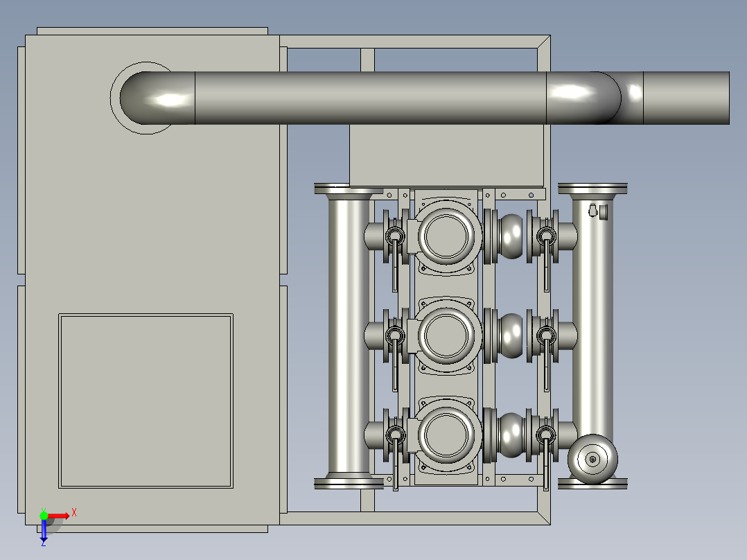Image resolution: width=747 pixels, height=560 pixels.
Task: Select the round pressure tank near the right manifold
Action: point(592,459)
